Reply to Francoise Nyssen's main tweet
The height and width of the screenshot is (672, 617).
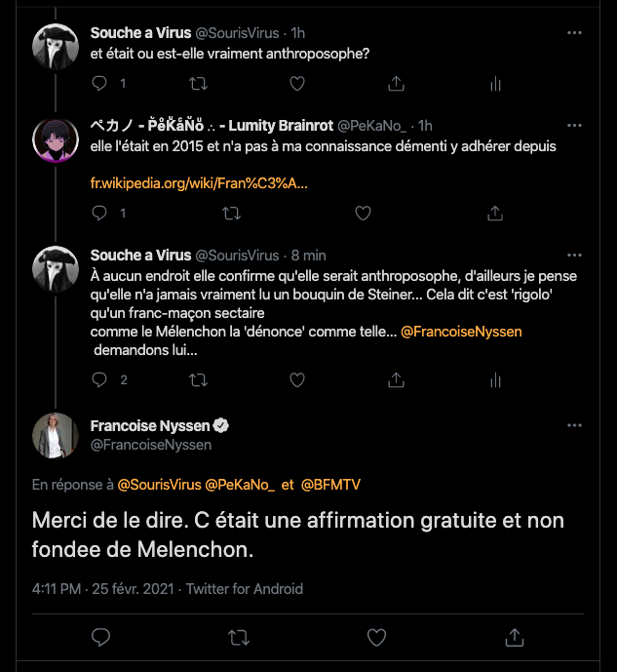click(99, 637)
